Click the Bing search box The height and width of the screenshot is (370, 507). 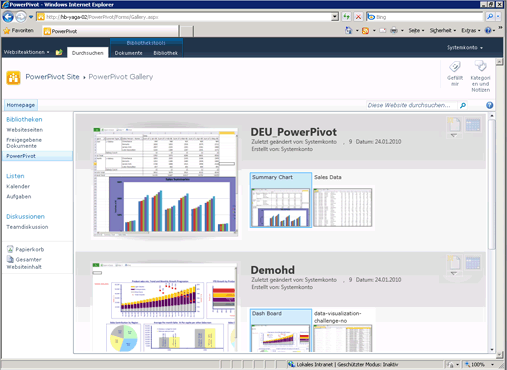[x=425, y=17]
